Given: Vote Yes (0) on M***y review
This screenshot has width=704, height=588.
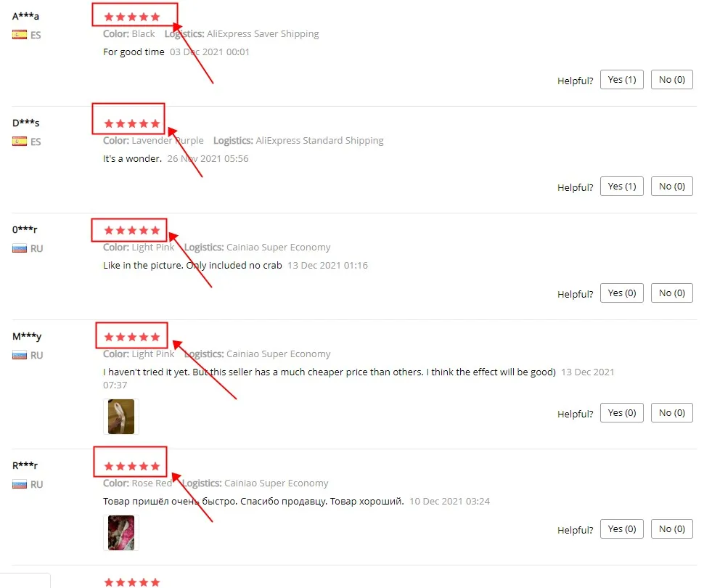Looking at the screenshot, I should (x=622, y=413).
